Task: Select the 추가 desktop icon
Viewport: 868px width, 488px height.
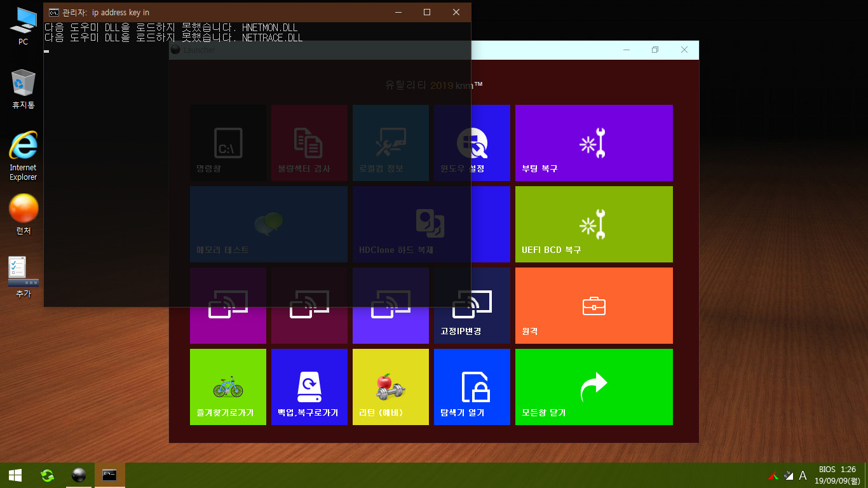Action: coord(24,277)
